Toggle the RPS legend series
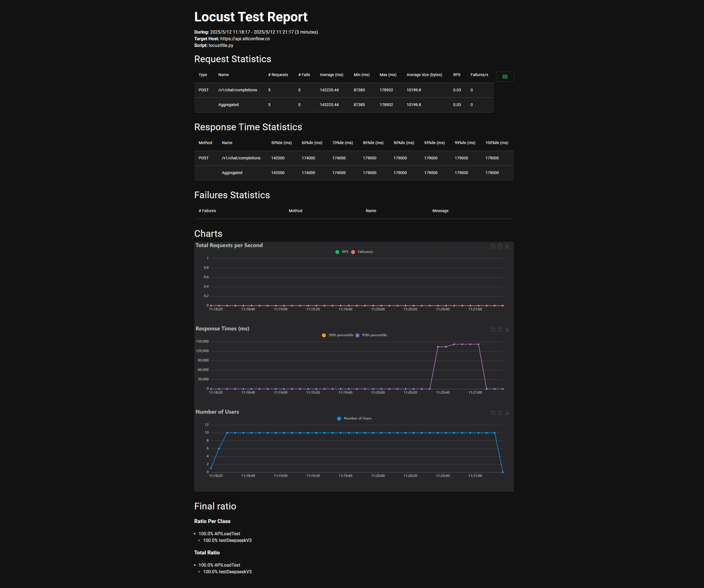Viewport: 704px width, 588px height. tap(342, 252)
